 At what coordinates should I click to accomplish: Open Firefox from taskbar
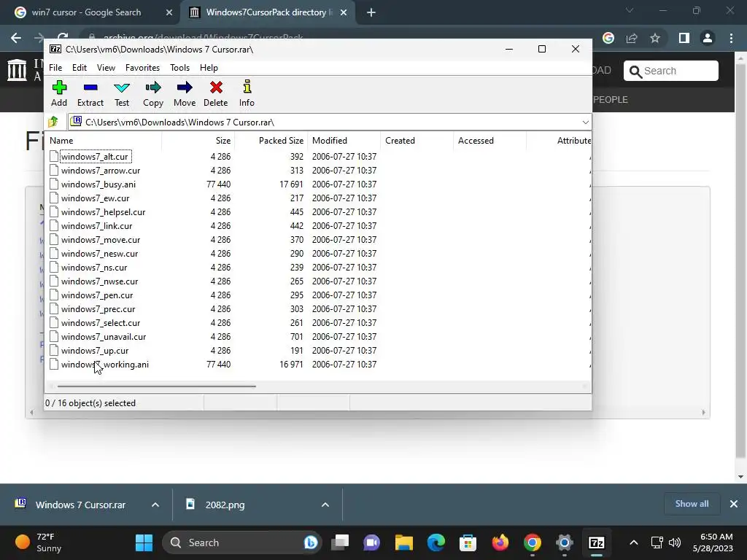tap(500, 542)
